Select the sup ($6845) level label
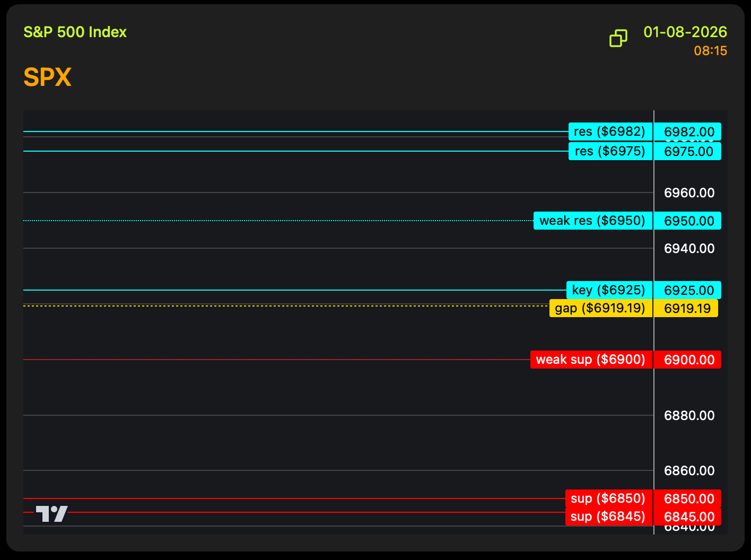751x560 pixels. [608, 517]
